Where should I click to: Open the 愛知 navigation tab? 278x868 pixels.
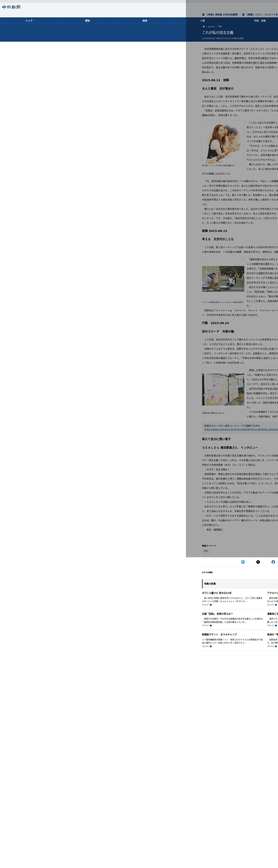pos(87,21)
